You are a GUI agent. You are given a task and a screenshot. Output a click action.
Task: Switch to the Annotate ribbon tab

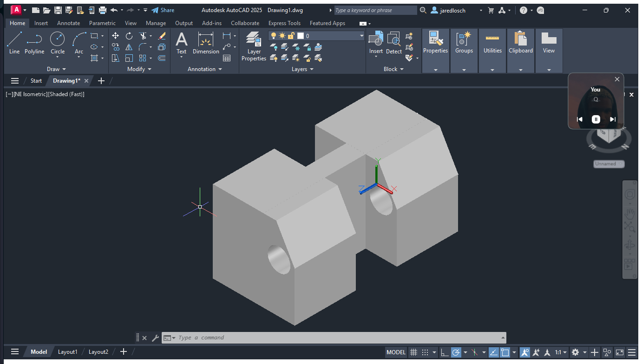(x=68, y=23)
